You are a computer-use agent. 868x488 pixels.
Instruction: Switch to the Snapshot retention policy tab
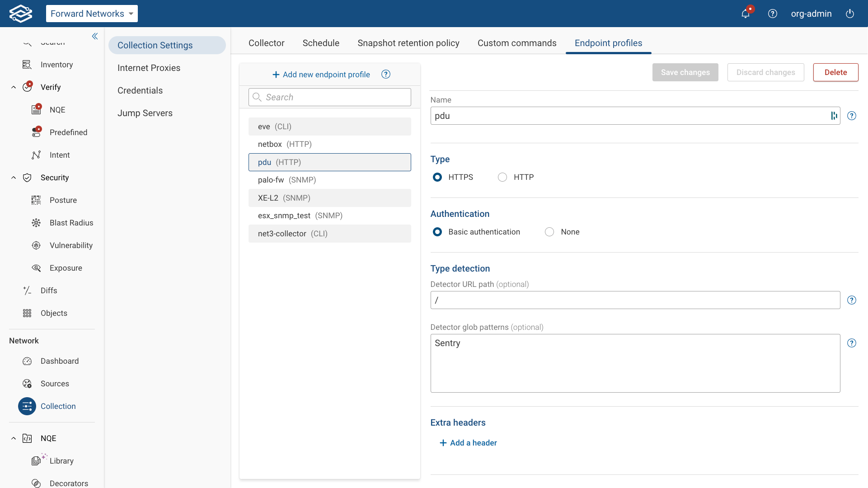coord(408,43)
